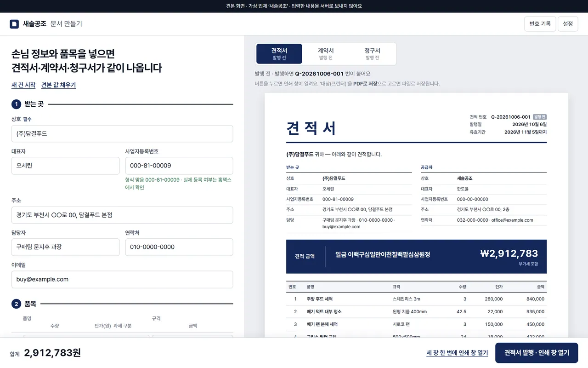588x368 pixels.
Task: Click 견적서 발행 · 인쇄 창 열기 button
Action: point(537,353)
